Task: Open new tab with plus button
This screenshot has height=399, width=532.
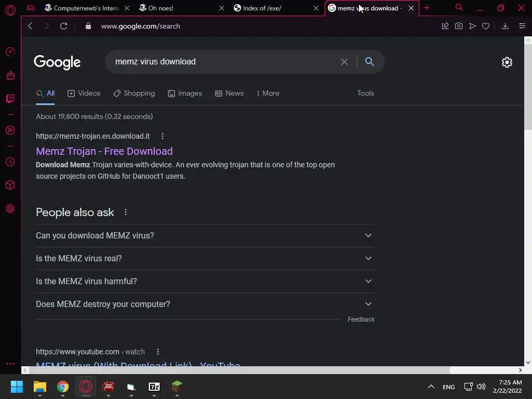Action: [427, 8]
